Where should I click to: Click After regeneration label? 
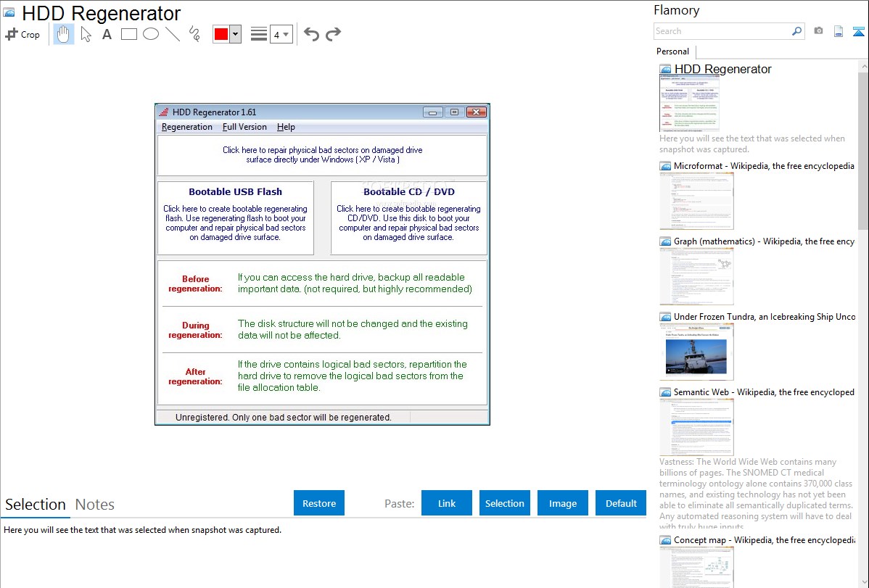pyautogui.click(x=195, y=377)
